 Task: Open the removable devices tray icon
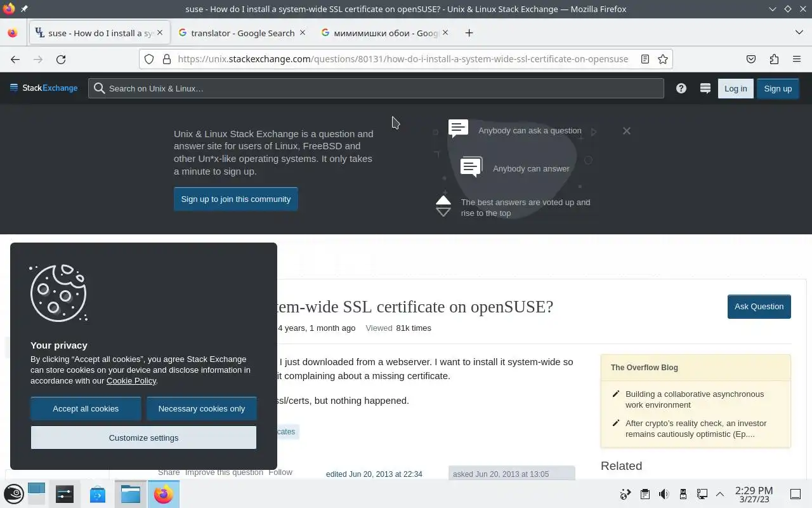[x=683, y=494]
